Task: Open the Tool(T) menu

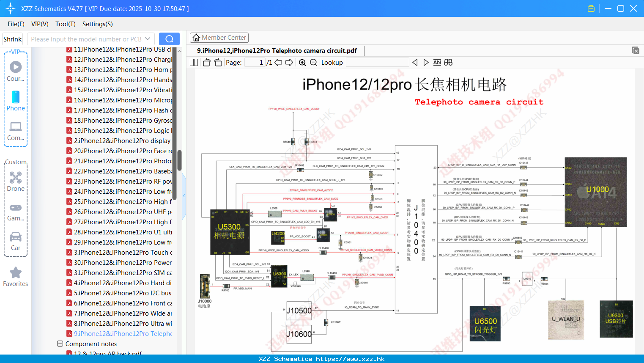Action: point(66,24)
